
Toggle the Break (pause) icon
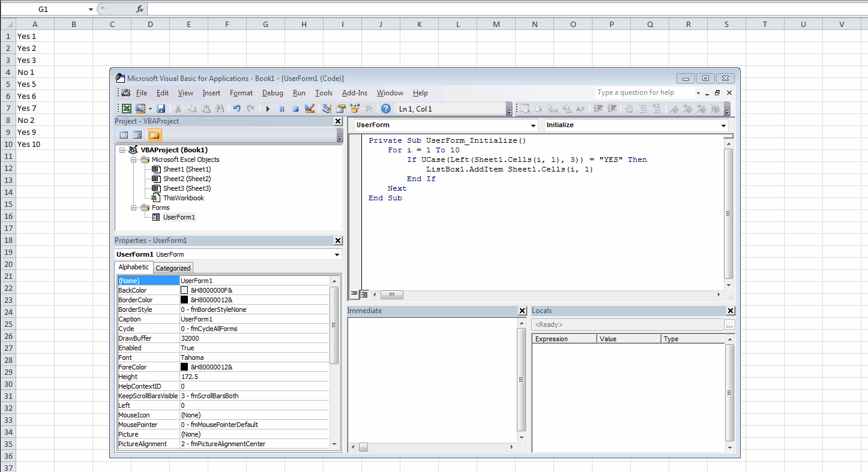282,109
